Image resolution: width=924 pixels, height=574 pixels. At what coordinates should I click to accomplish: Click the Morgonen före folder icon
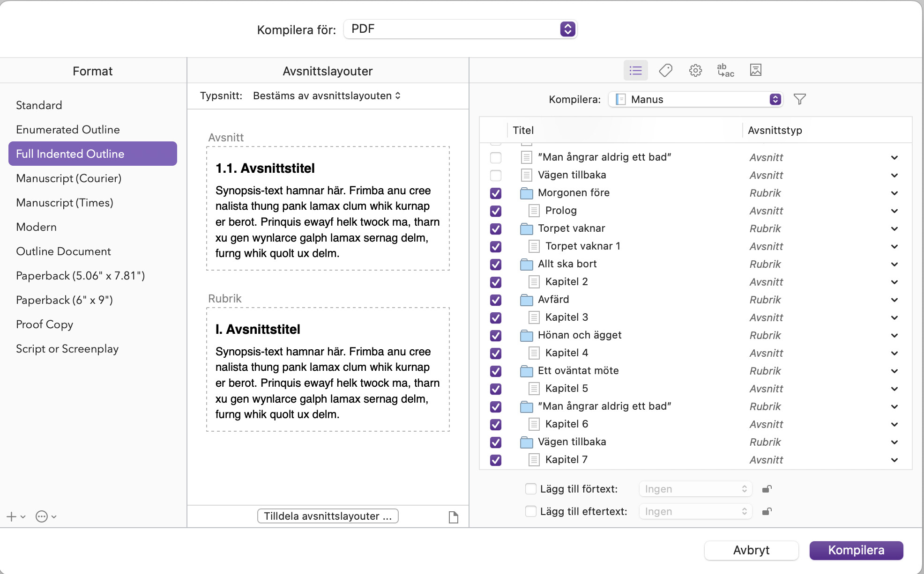click(527, 193)
